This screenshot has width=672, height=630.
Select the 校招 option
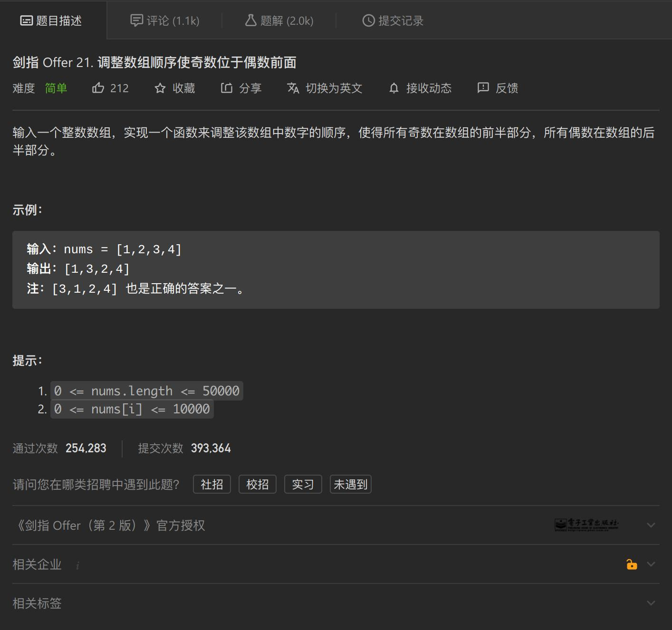[258, 484]
